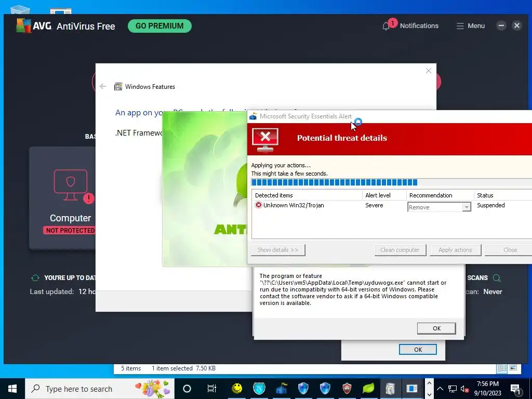Click the taskbar search box
The width and height of the screenshot is (532, 399).
coord(100,389)
